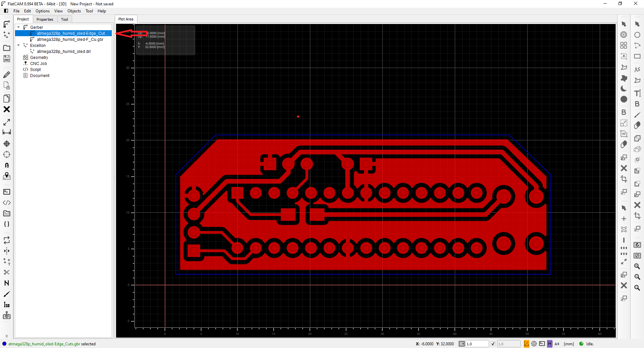Click the concentric circles icon on right toolbar

point(624,34)
